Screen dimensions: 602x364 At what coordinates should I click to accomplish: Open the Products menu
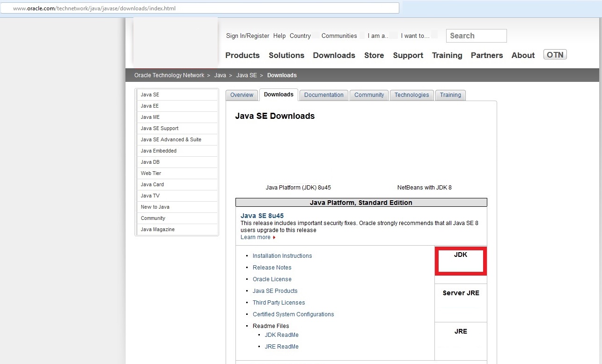pyautogui.click(x=242, y=55)
